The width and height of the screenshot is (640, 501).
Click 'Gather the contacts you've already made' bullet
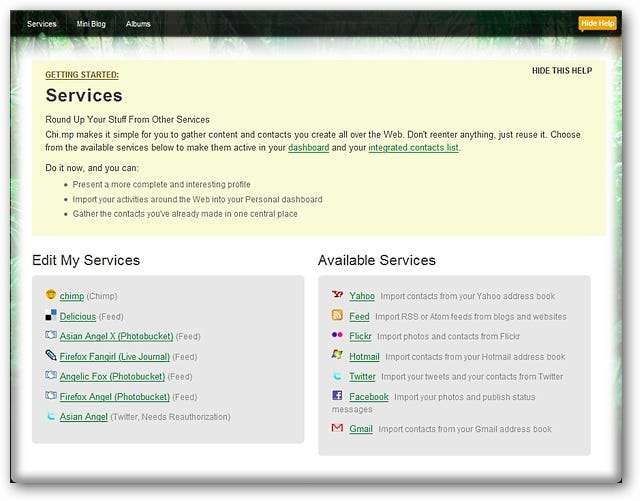pyautogui.click(x=185, y=214)
